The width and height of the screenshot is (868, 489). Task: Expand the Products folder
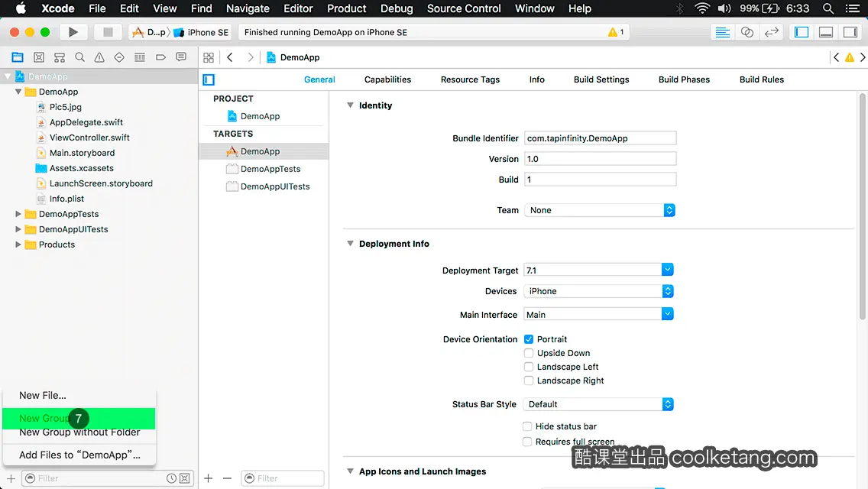pos(18,244)
